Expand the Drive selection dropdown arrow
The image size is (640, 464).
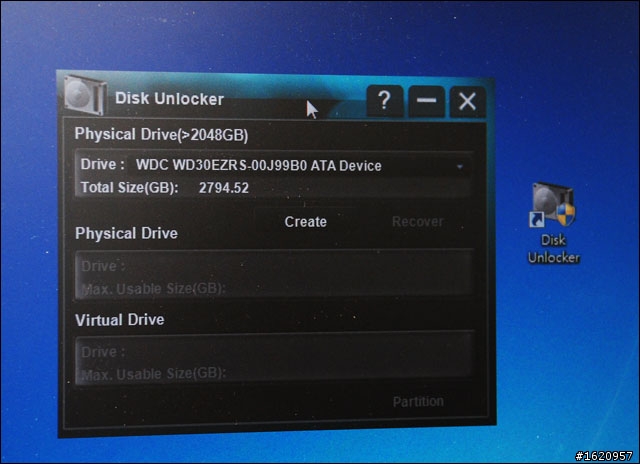tap(460, 167)
